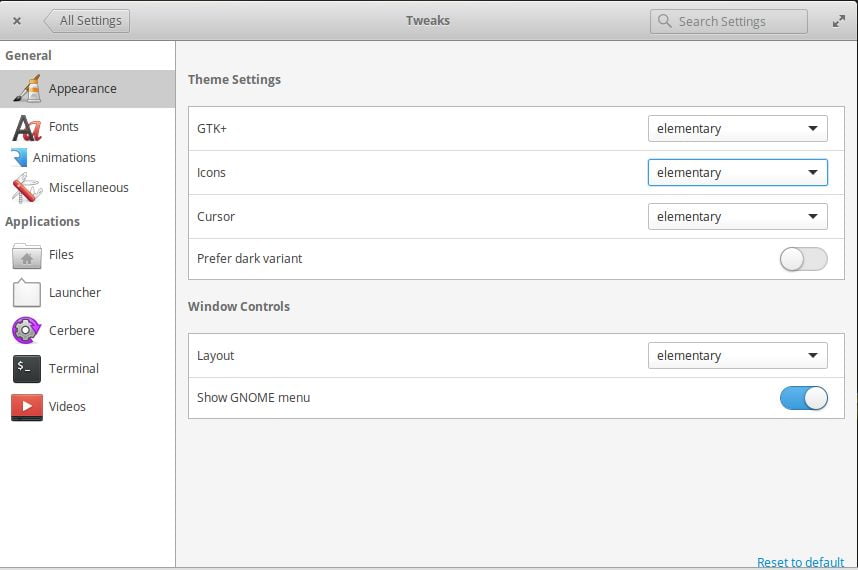Open the Miscellaneous section
Screen dimensions: 858x570
point(88,188)
